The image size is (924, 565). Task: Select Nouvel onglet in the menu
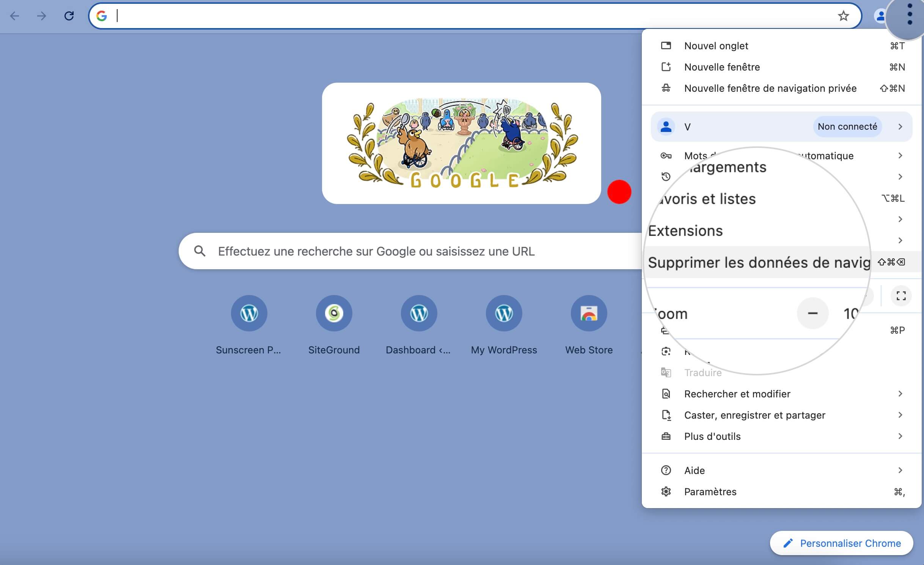pos(782,46)
